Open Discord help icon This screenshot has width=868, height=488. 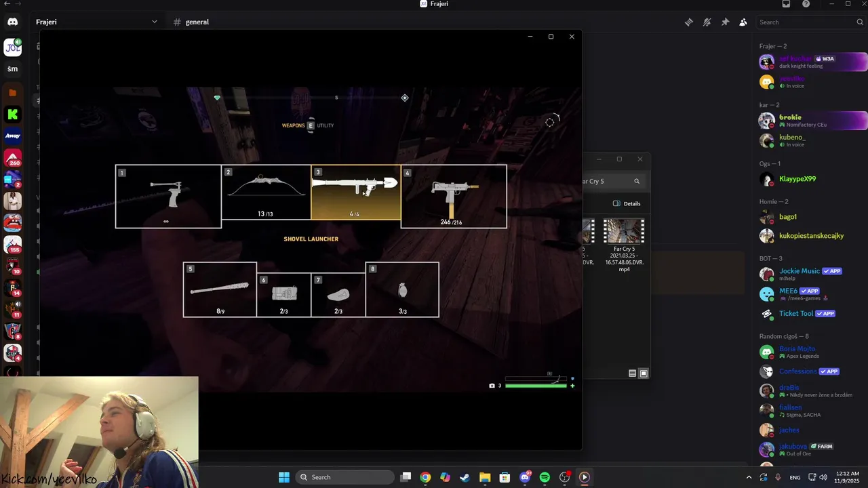[806, 4]
